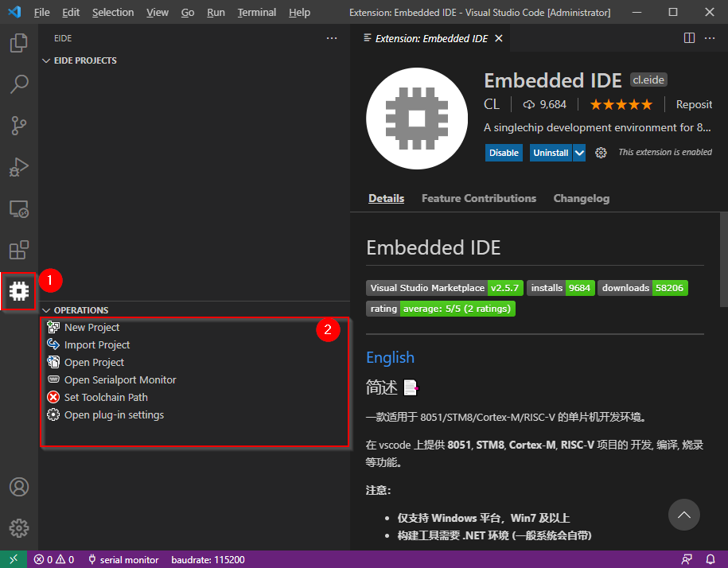The height and width of the screenshot is (568, 728).
Task: Open the editor More Actions ellipsis
Action: click(x=710, y=38)
